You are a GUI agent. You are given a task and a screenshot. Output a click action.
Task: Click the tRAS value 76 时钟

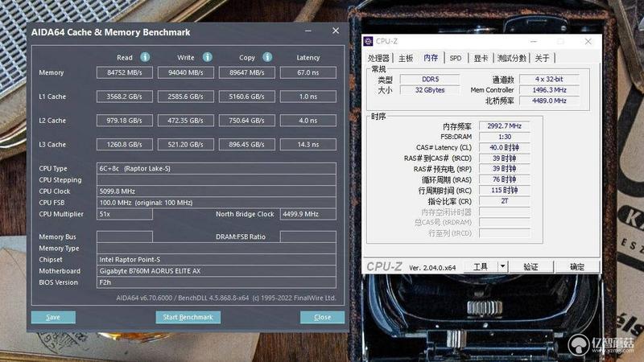click(505, 179)
